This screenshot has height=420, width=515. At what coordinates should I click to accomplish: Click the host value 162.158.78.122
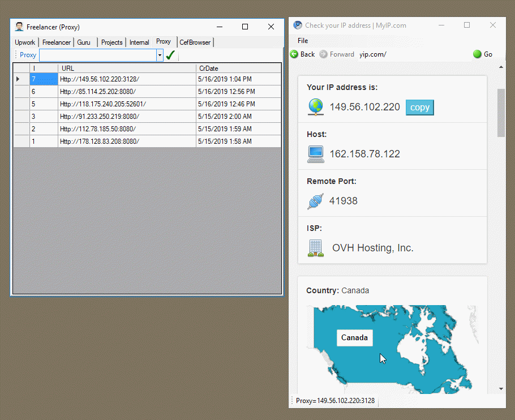click(364, 154)
